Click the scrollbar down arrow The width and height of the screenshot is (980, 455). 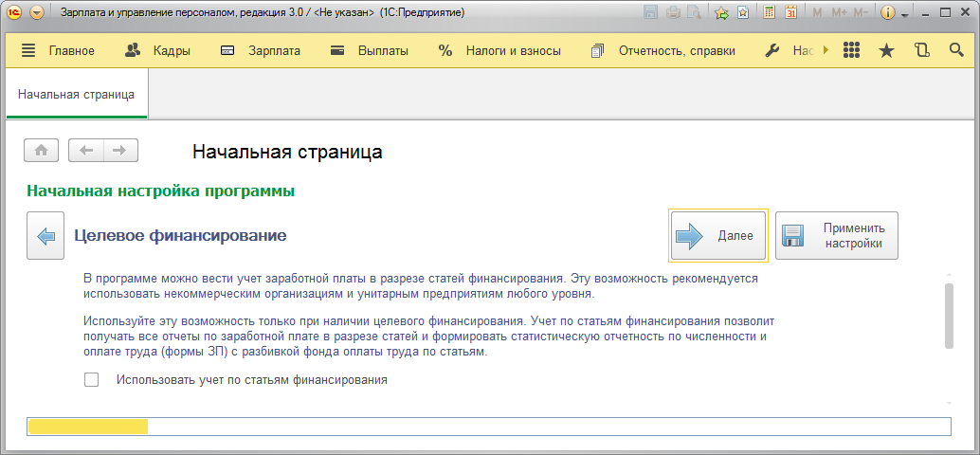[x=949, y=404]
